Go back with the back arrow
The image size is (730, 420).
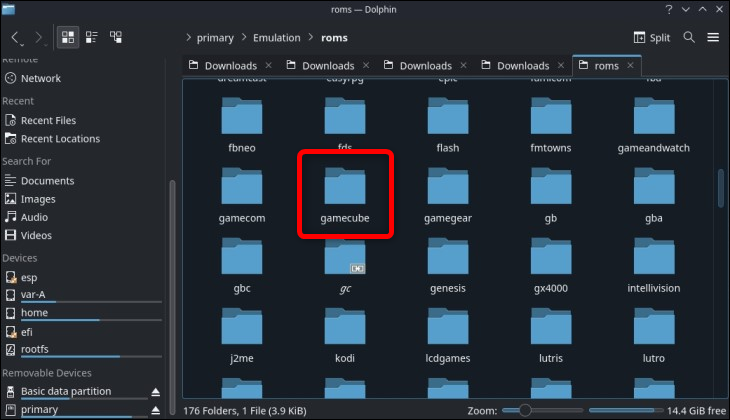point(15,37)
